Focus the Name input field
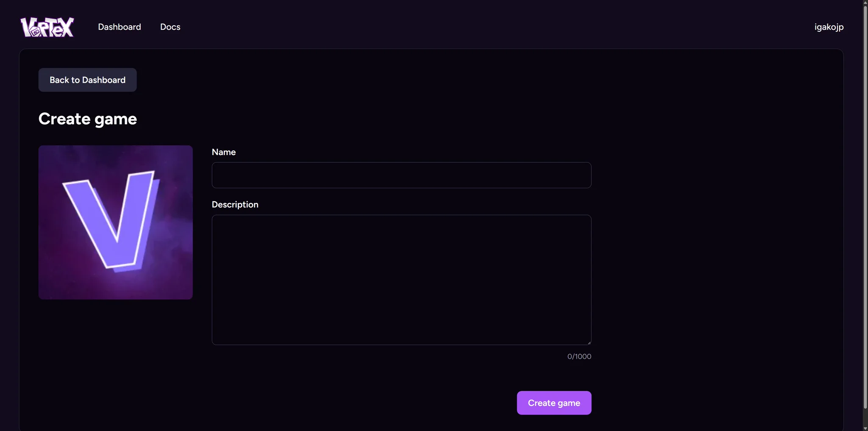This screenshot has width=868, height=431. 401,175
